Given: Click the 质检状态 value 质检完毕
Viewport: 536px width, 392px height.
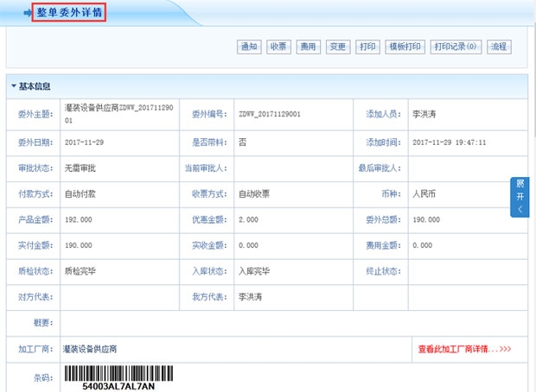Looking at the screenshot, I should 80,271.
